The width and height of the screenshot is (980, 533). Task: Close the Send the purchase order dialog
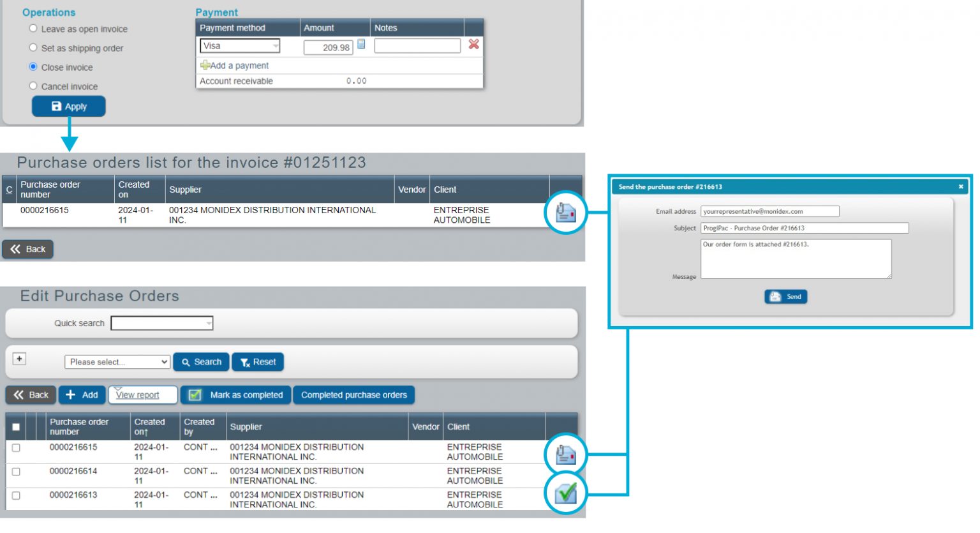[x=961, y=187]
